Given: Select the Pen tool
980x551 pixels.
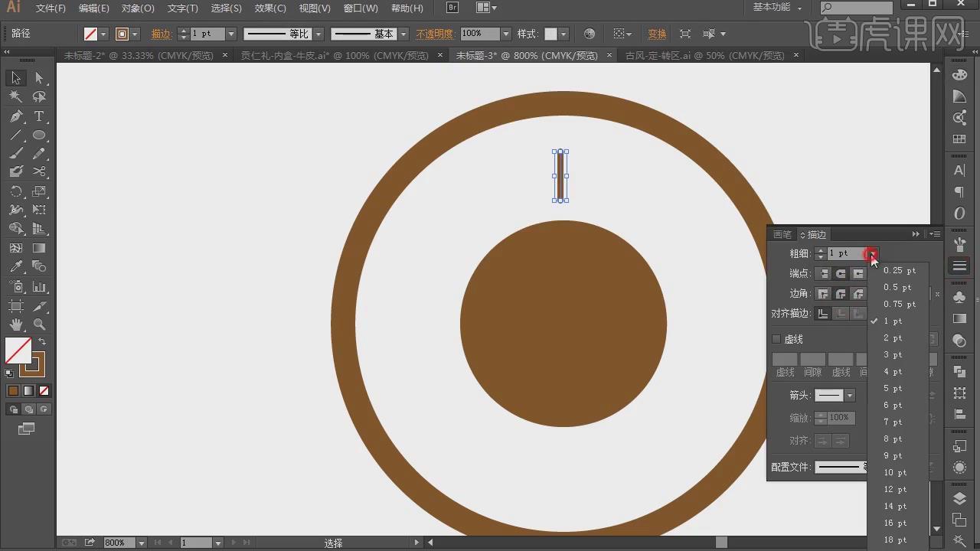Looking at the screenshot, I should [15, 116].
